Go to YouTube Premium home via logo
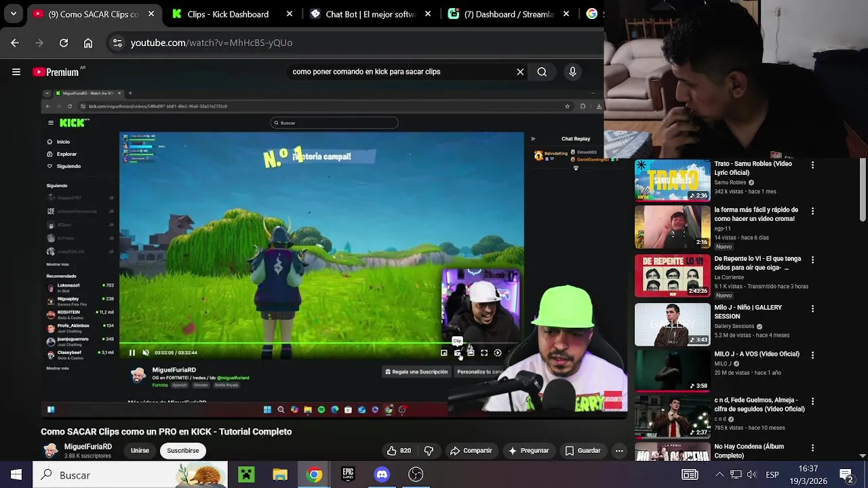 tap(58, 72)
